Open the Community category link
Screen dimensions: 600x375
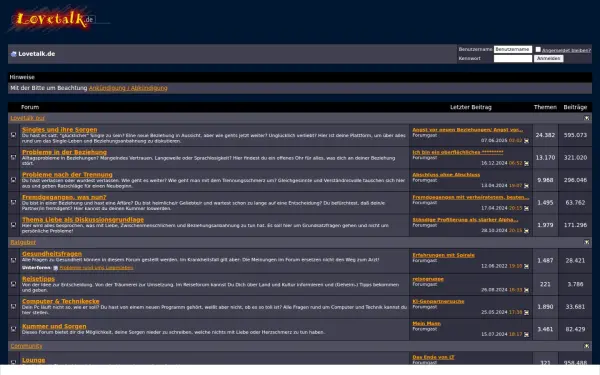(x=26, y=346)
